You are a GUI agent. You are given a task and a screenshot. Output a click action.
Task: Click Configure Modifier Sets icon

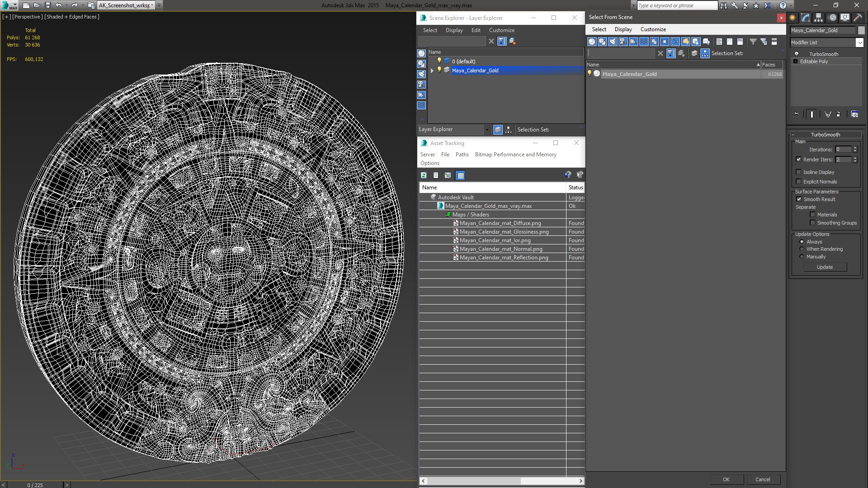tap(854, 114)
